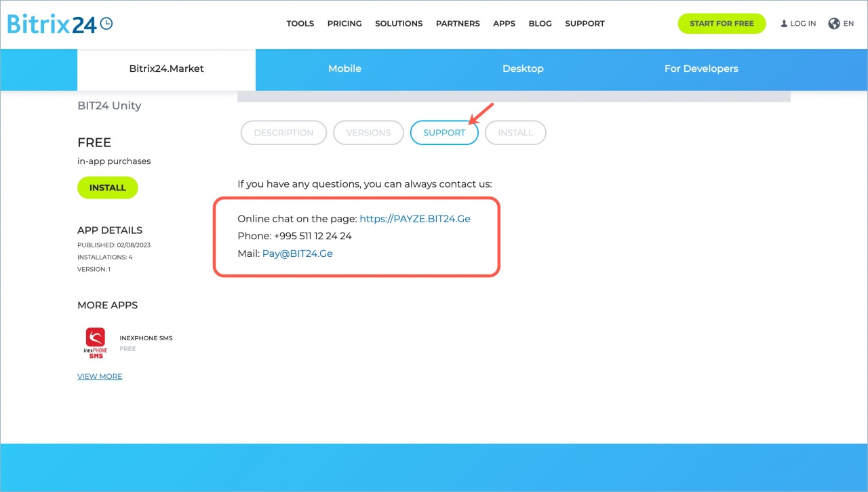The height and width of the screenshot is (492, 868).
Task: Visit the BLOG page
Action: 540,24
